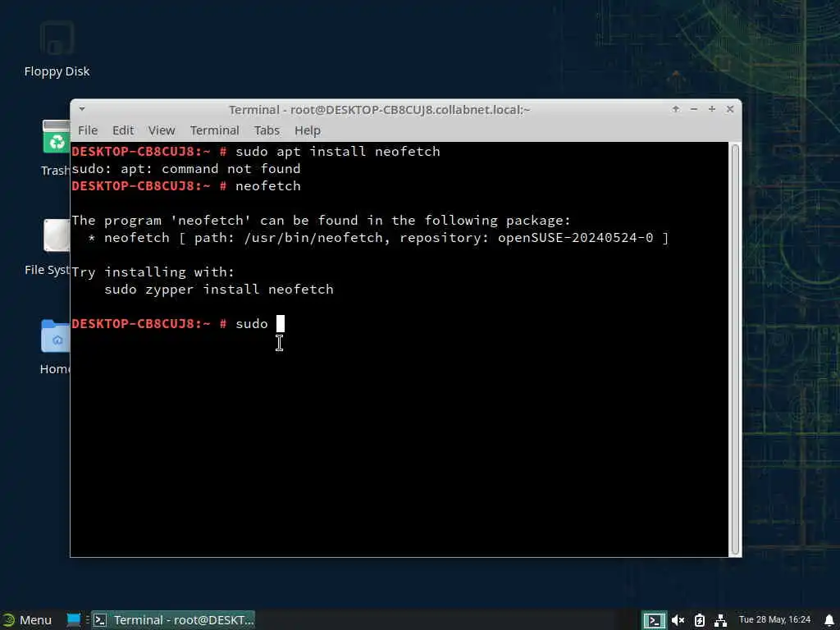Click 'sudo zypper install neofetch' suggestion line
The width and height of the screenshot is (840, 630).
click(218, 290)
